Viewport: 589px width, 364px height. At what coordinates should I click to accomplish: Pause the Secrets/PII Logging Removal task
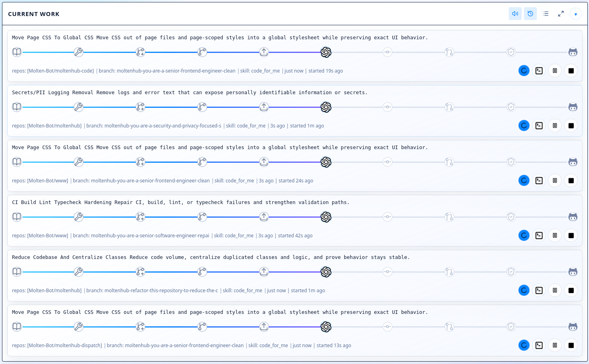pyautogui.click(x=555, y=125)
